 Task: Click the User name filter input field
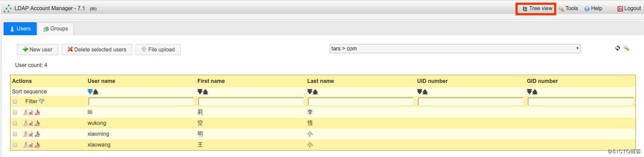[x=141, y=102]
